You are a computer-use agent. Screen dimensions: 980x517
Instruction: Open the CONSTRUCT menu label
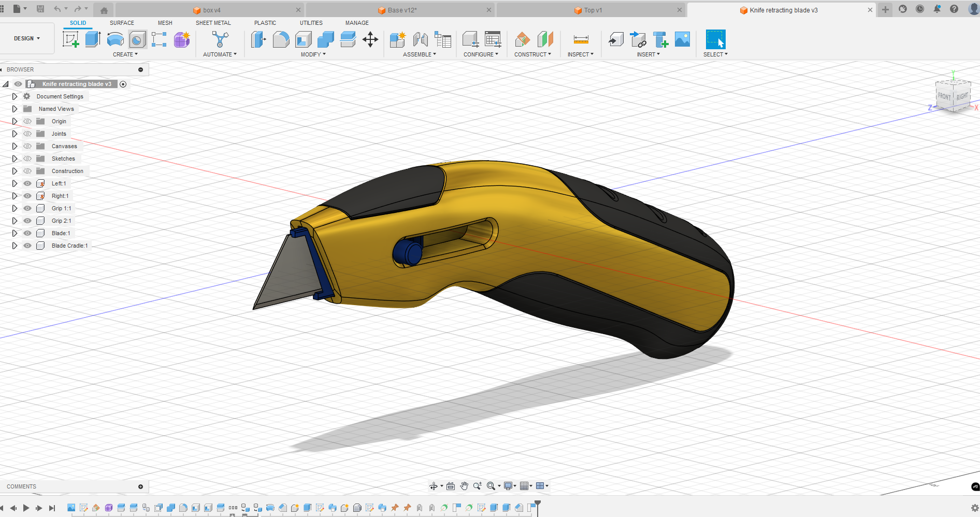532,54
